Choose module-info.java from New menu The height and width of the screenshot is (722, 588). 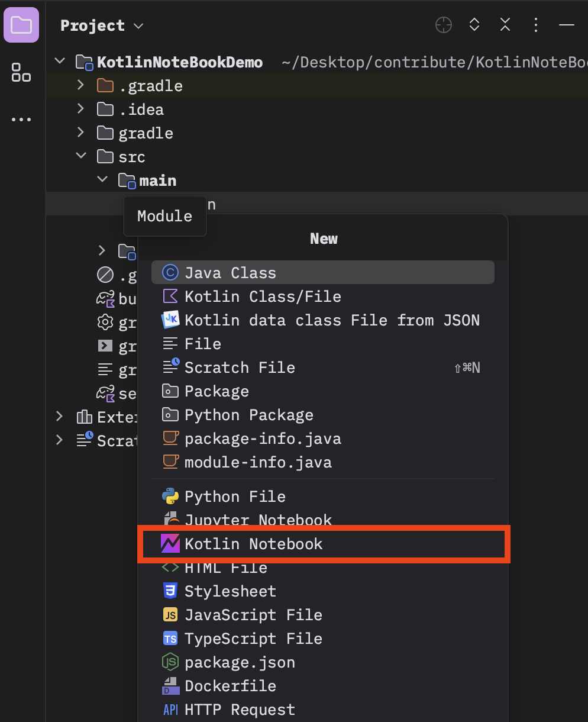coord(323,462)
